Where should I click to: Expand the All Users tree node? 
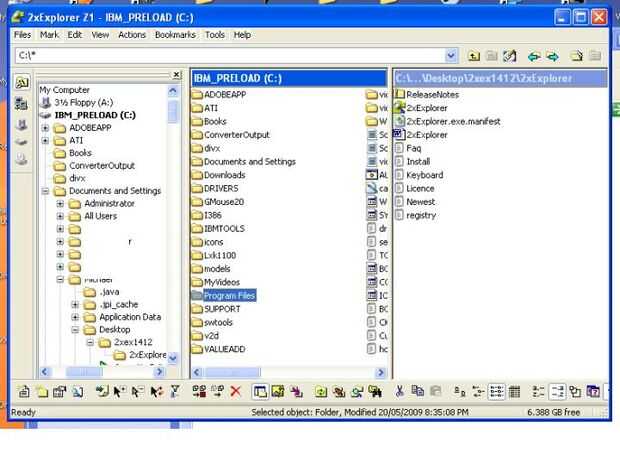coord(60,216)
